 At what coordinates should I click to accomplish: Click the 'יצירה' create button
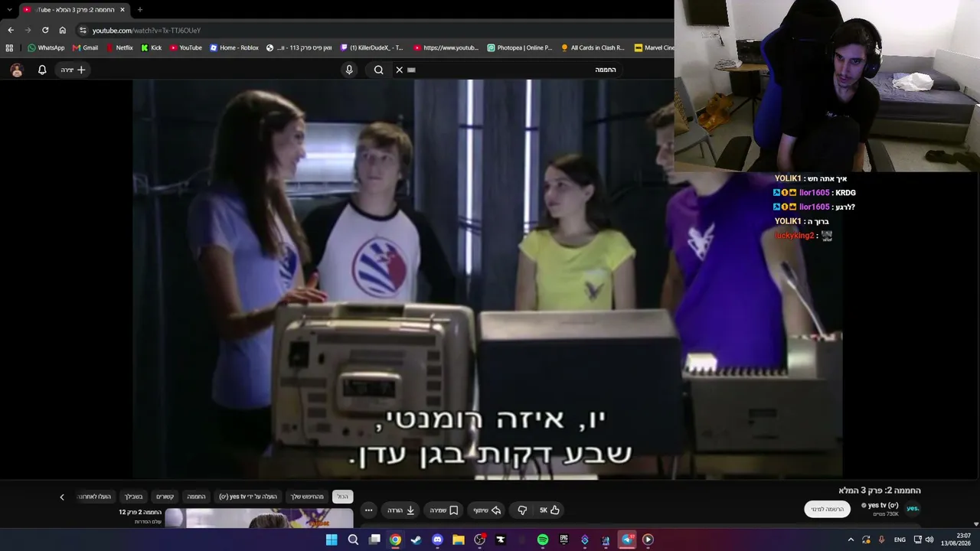pyautogui.click(x=73, y=70)
